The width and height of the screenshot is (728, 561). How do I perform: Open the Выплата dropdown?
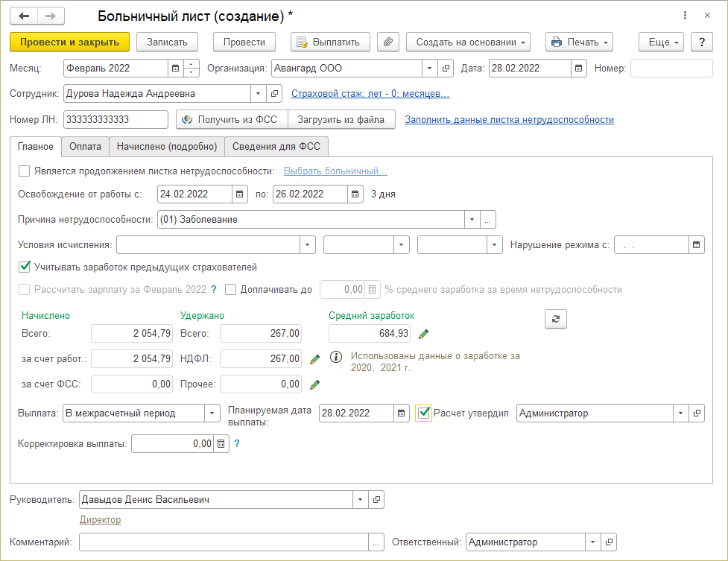tap(212, 413)
